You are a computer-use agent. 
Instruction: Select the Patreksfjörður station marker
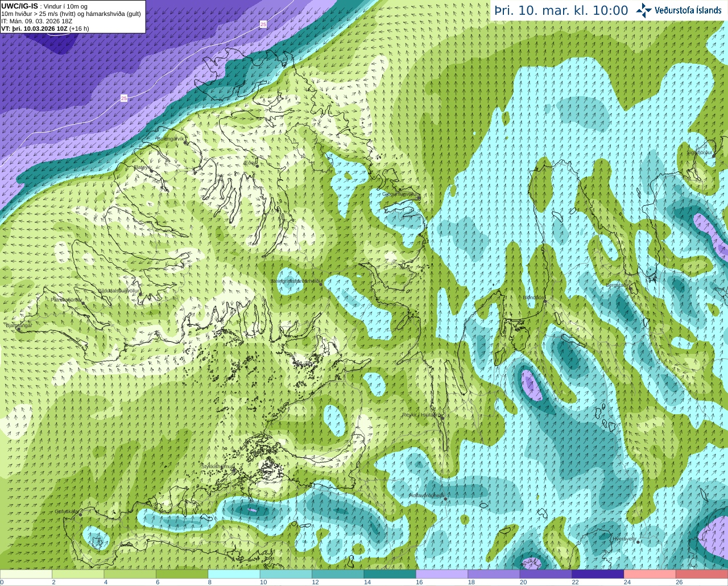pyautogui.click(x=83, y=303)
